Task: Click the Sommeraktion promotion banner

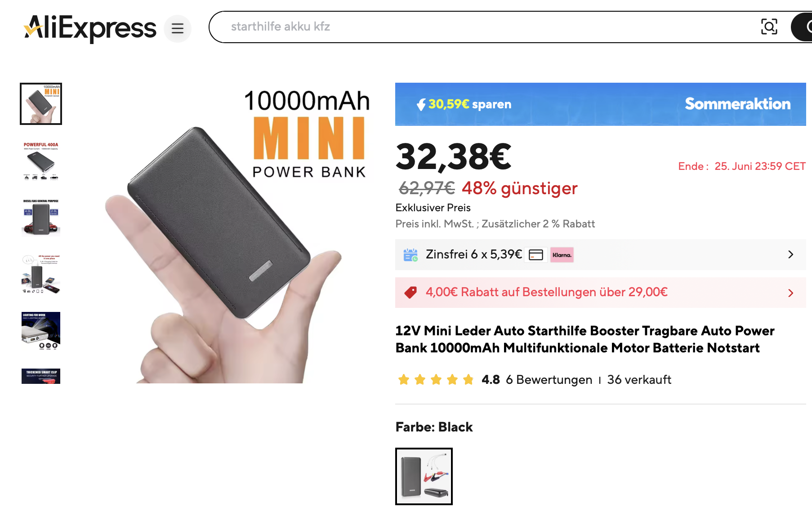Action: (x=600, y=104)
